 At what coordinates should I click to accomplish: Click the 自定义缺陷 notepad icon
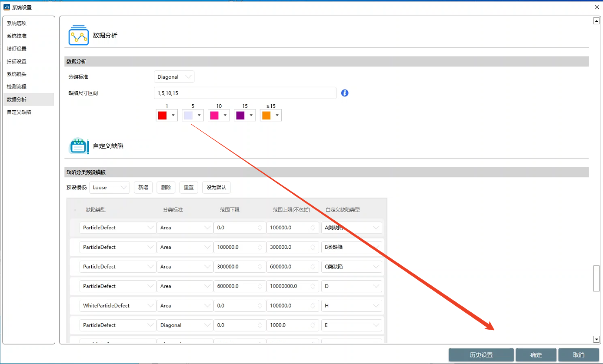(78, 146)
